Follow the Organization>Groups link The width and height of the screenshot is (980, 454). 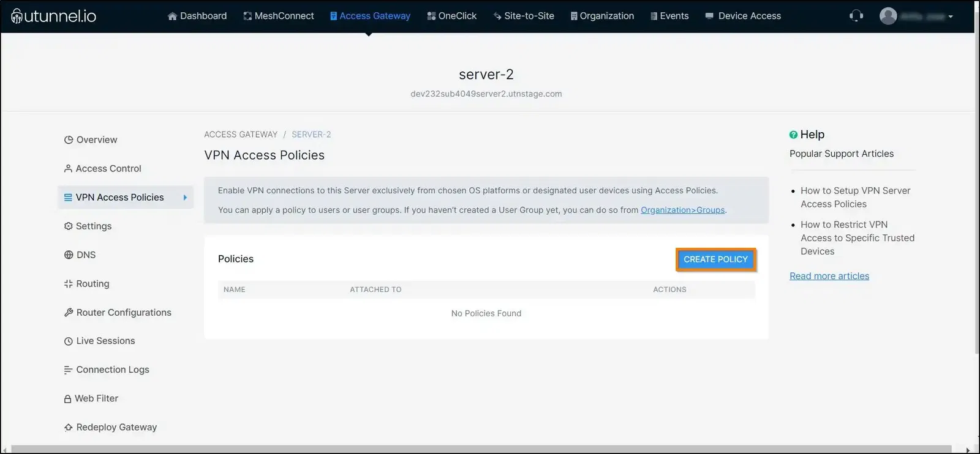682,210
